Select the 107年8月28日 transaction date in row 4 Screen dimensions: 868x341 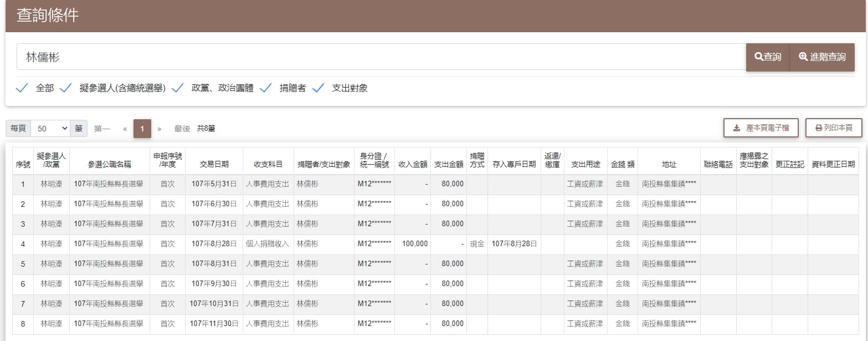(x=214, y=244)
